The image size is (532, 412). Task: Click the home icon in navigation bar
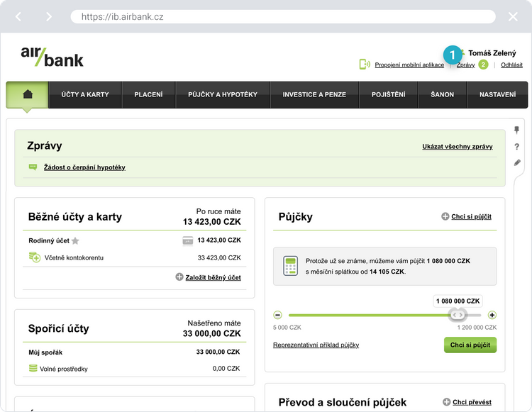(28, 94)
